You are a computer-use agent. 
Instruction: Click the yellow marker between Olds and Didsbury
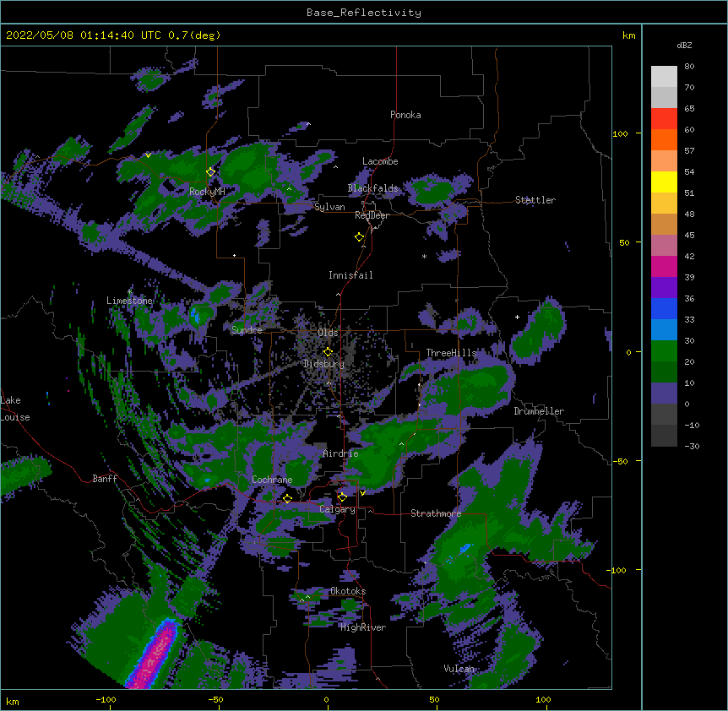click(328, 352)
